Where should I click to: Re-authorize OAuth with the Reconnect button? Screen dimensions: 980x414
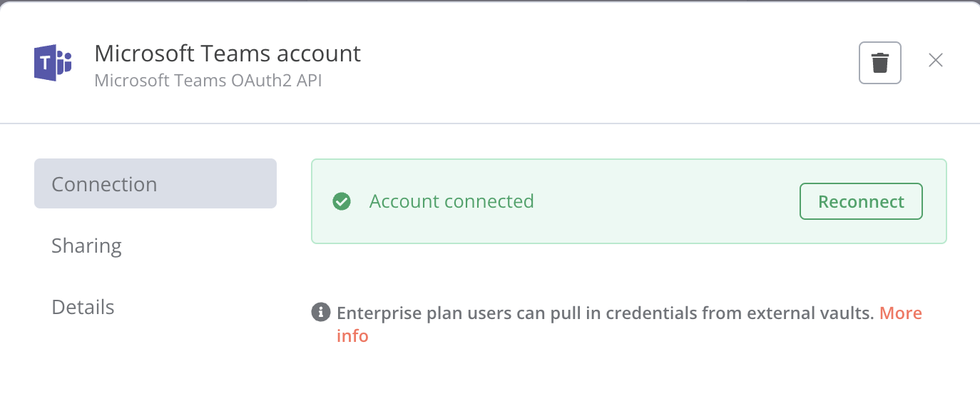point(861,202)
